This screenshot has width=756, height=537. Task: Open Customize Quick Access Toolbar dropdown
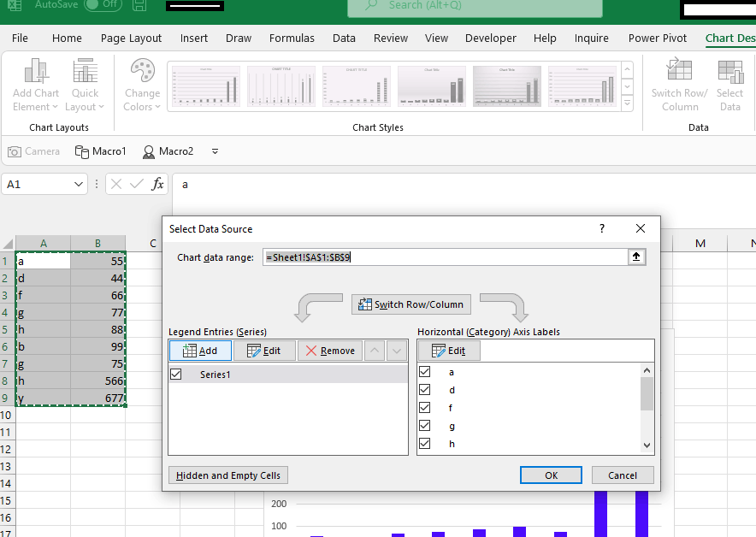[x=215, y=151]
